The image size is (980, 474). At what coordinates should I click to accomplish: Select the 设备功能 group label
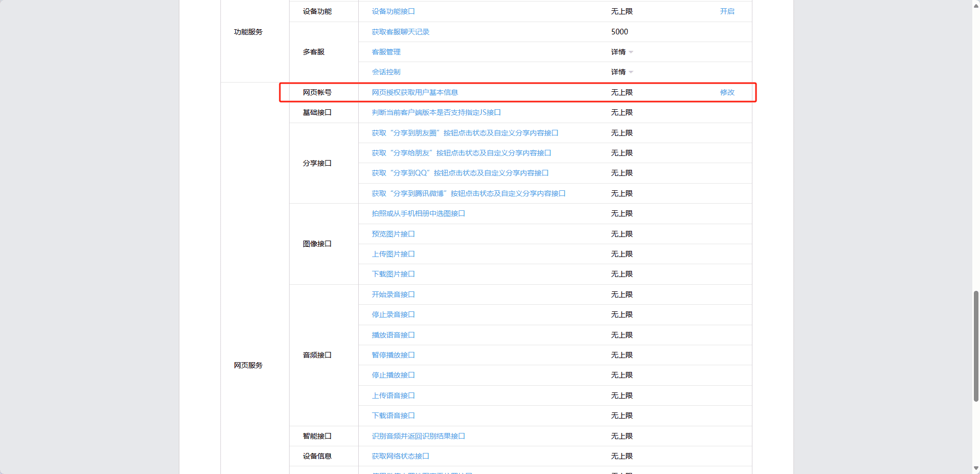pyautogui.click(x=317, y=11)
